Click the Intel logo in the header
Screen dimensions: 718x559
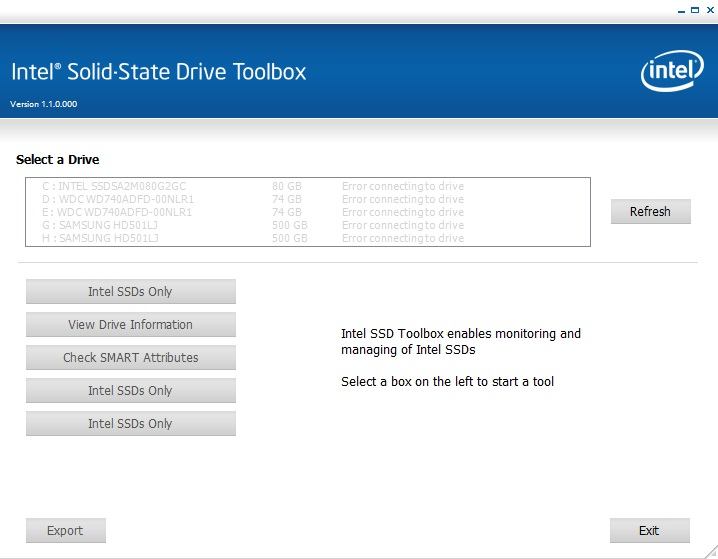coord(672,71)
